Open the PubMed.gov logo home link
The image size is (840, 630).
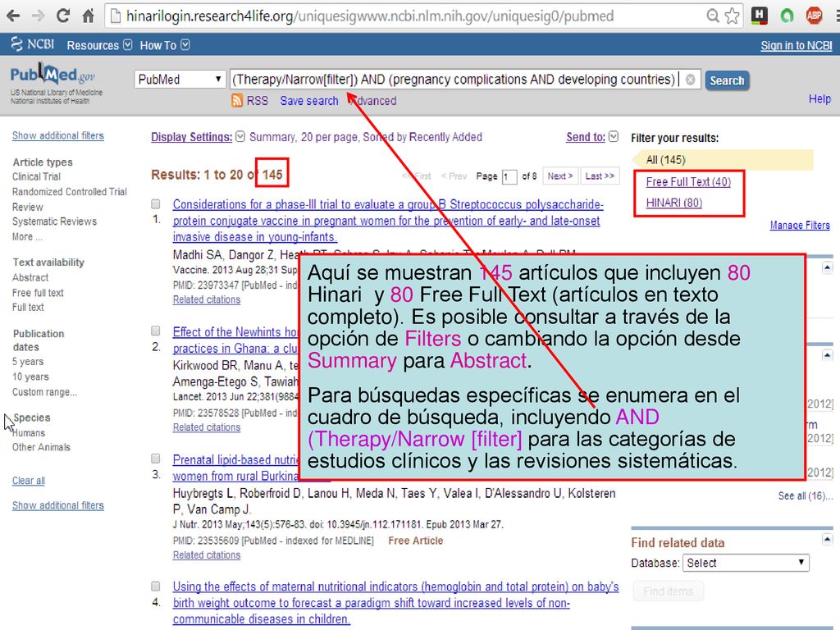tap(52, 75)
